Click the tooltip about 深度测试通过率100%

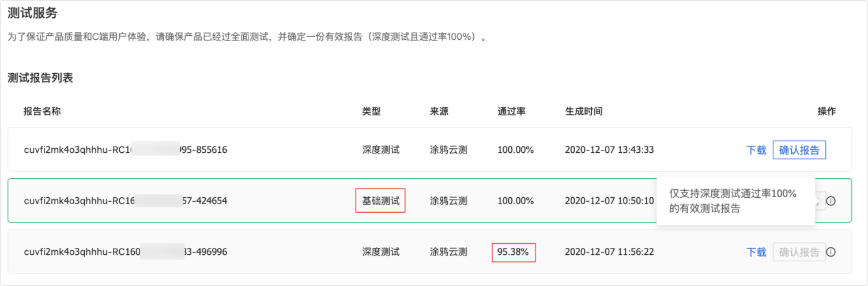[x=735, y=201]
